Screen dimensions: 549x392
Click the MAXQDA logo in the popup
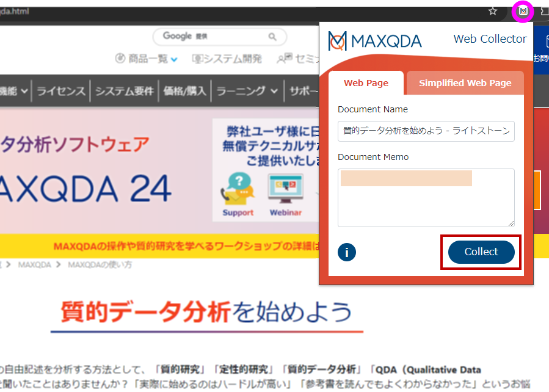pyautogui.click(x=375, y=41)
